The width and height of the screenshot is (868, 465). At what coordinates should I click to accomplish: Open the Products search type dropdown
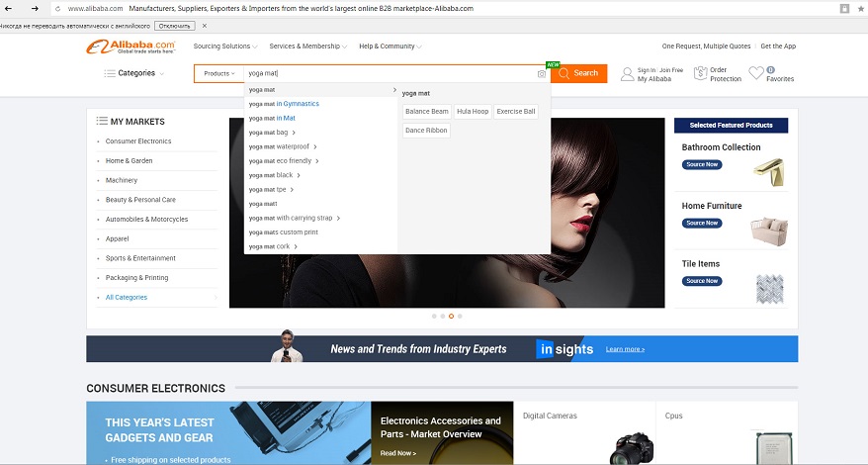pyautogui.click(x=218, y=73)
